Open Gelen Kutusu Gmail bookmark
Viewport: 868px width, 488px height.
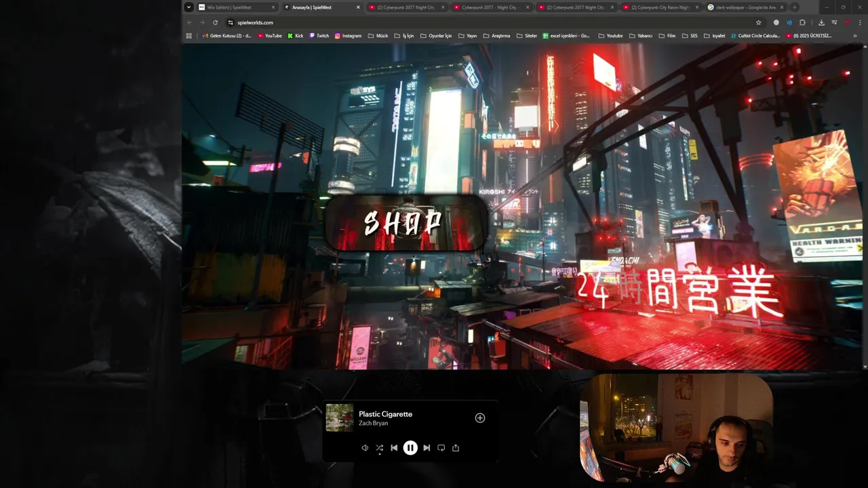pos(226,36)
